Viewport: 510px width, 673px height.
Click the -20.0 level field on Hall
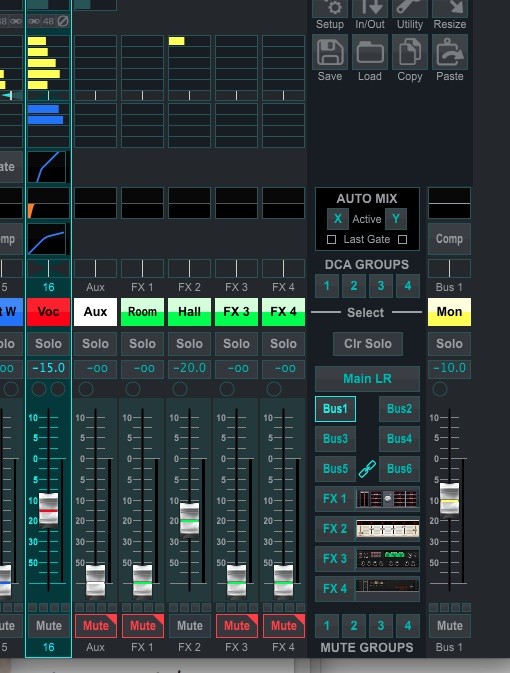pos(190,369)
